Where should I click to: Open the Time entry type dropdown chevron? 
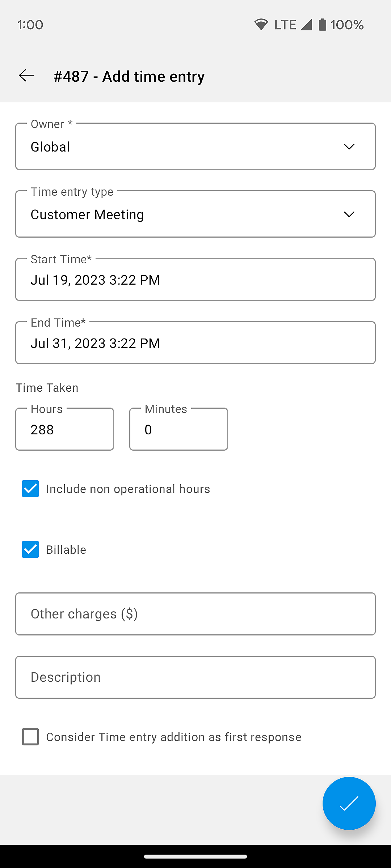pyautogui.click(x=349, y=214)
